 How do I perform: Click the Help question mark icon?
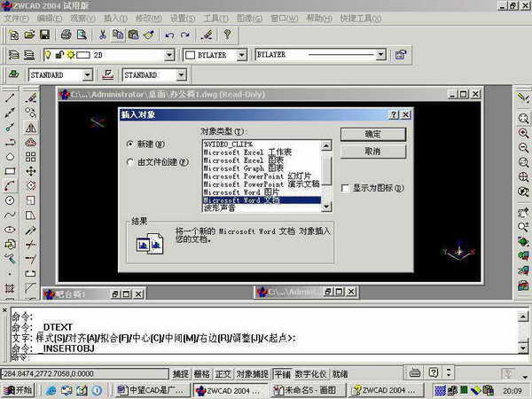227,35
